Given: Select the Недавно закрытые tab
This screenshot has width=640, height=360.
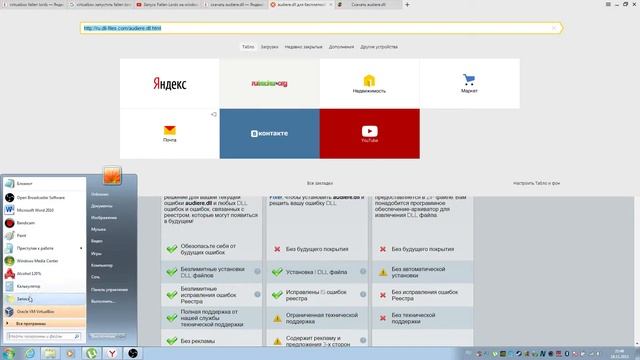Looking at the screenshot, I should point(303,47).
